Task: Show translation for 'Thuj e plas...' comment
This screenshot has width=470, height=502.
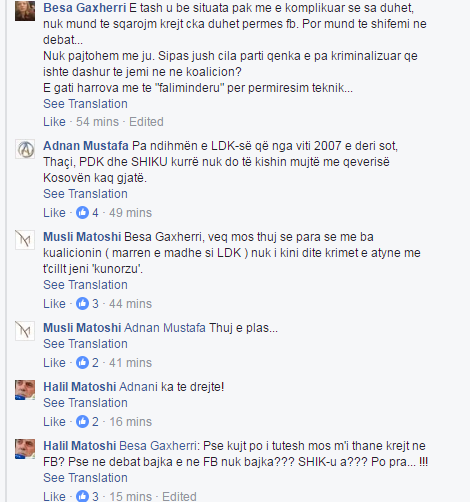Action: [x=85, y=344]
